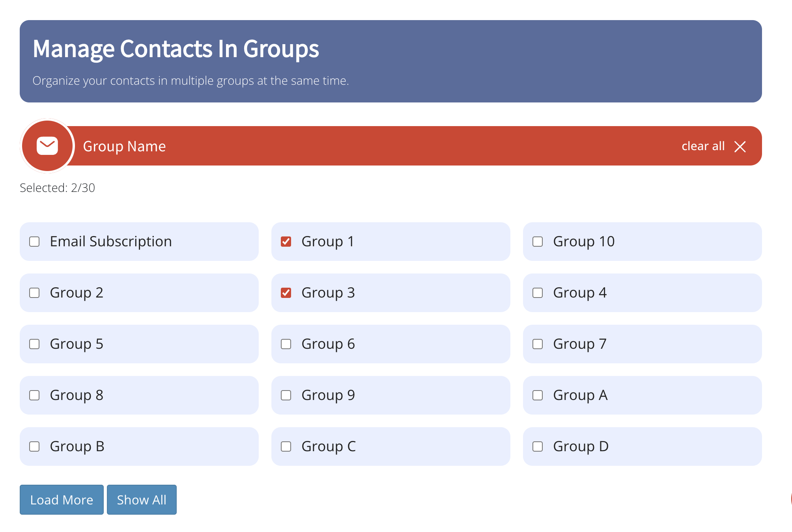The height and width of the screenshot is (532, 792).
Task: Click the X icon next to clear all
Action: [x=740, y=146]
